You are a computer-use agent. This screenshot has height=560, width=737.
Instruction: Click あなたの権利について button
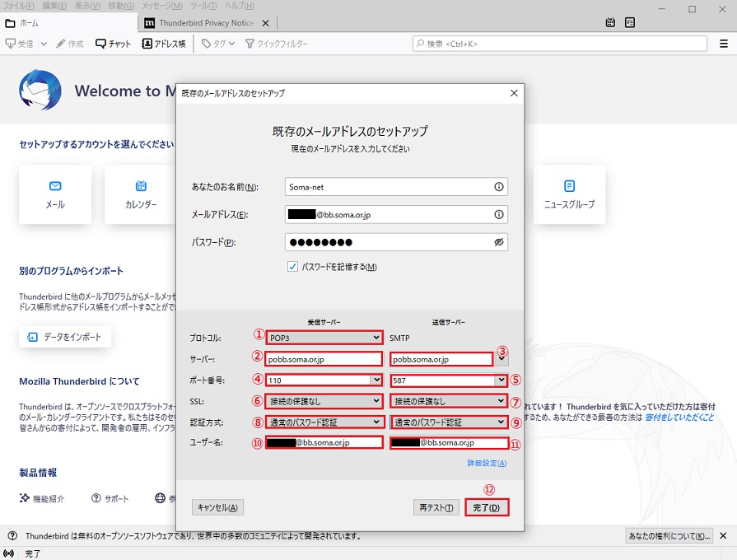pyautogui.click(x=669, y=535)
